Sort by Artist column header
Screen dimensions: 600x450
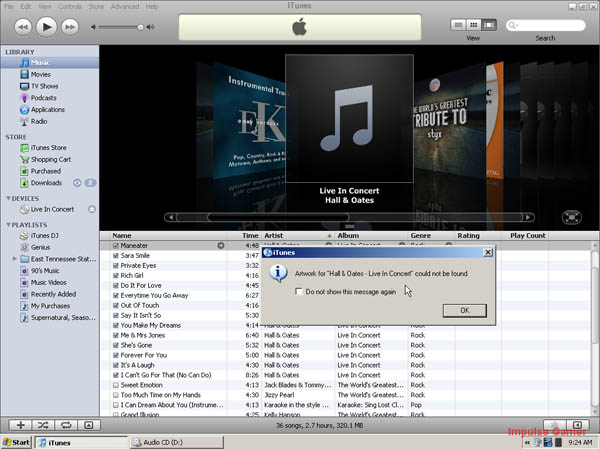[298, 236]
